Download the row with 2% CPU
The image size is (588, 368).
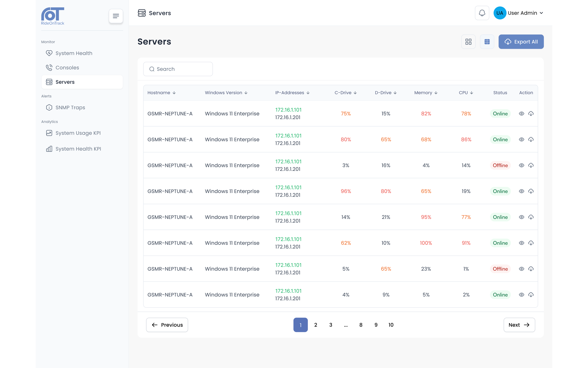(531, 295)
